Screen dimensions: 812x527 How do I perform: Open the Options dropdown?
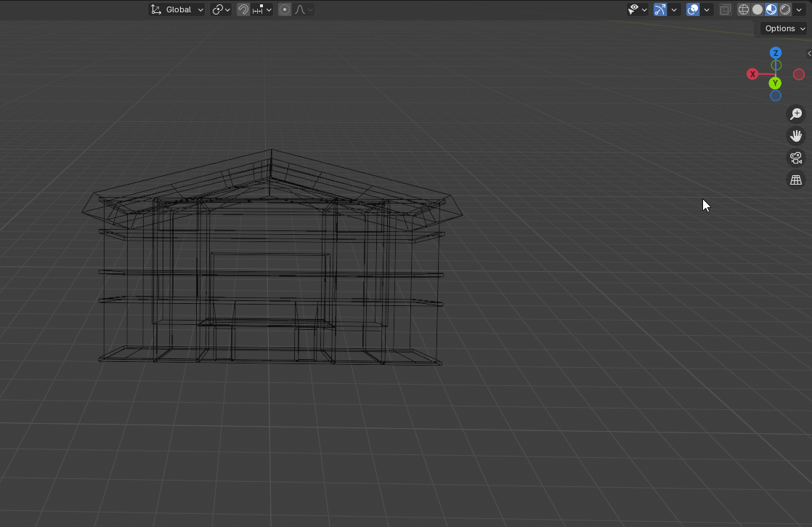784,28
